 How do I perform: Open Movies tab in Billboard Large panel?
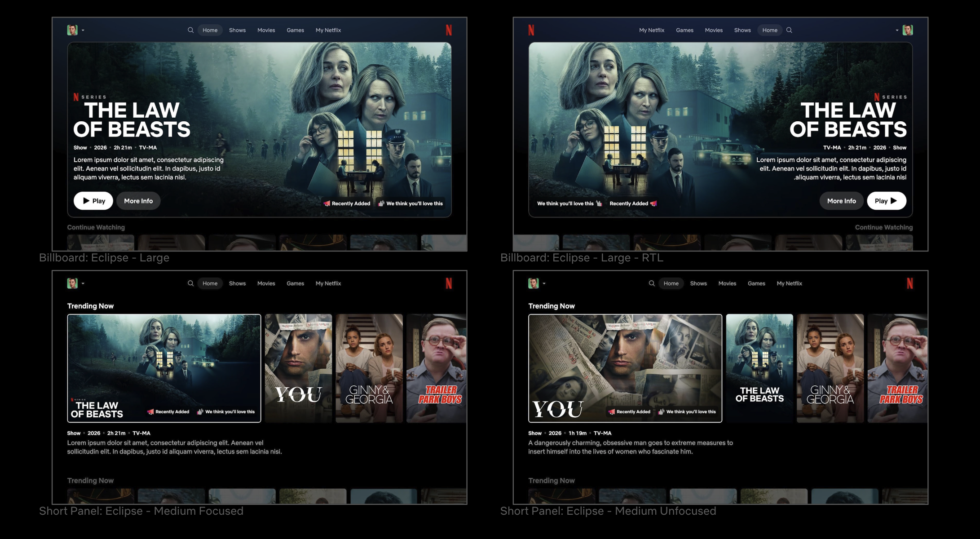[266, 30]
